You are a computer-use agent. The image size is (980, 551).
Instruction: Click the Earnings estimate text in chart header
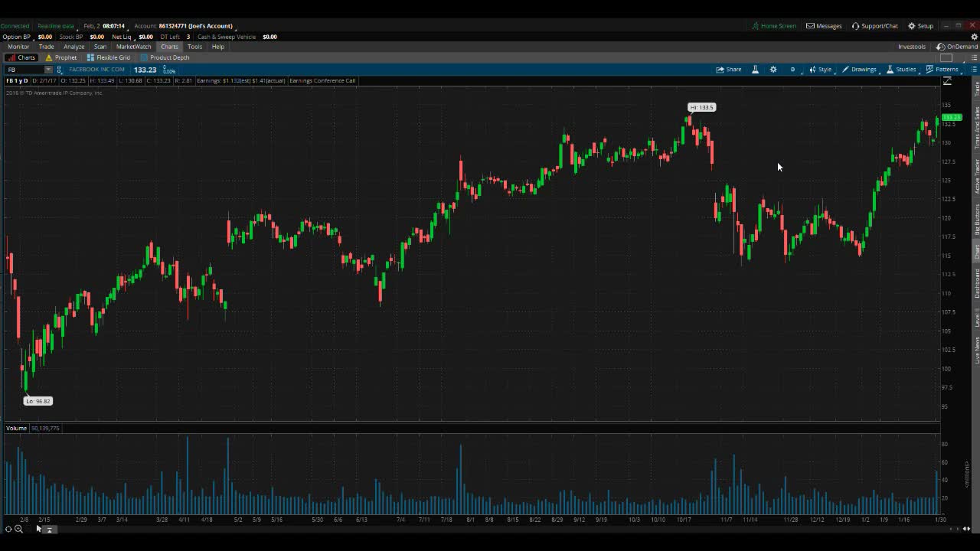click(240, 80)
